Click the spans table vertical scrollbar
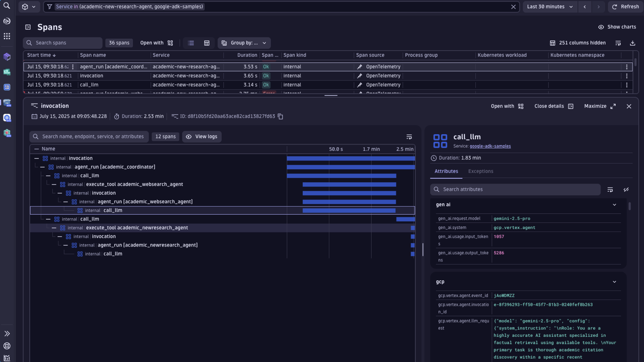 pyautogui.click(x=636, y=62)
